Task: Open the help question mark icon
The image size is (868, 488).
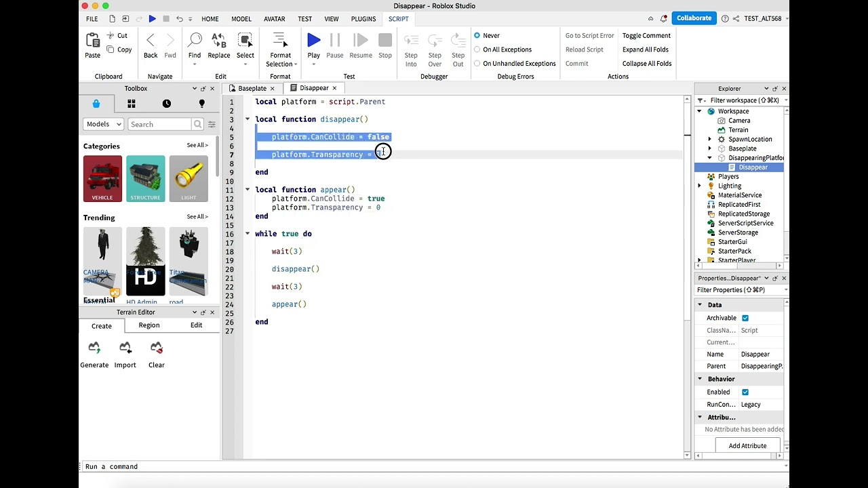Action: (x=726, y=18)
